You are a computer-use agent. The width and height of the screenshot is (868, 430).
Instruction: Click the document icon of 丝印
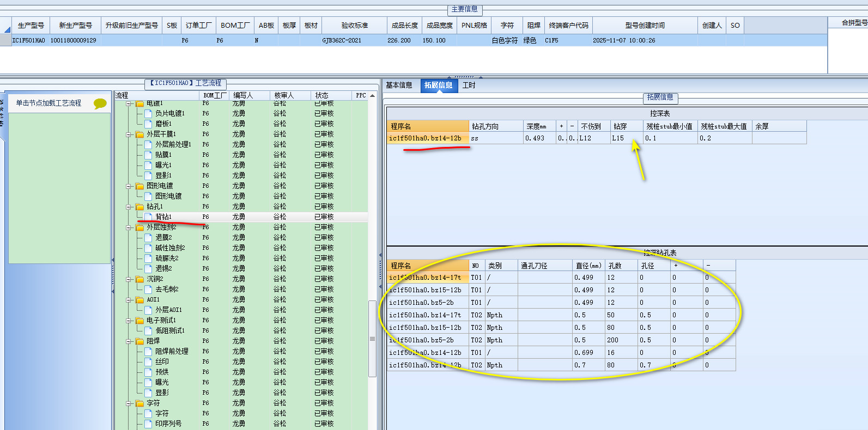(x=148, y=361)
